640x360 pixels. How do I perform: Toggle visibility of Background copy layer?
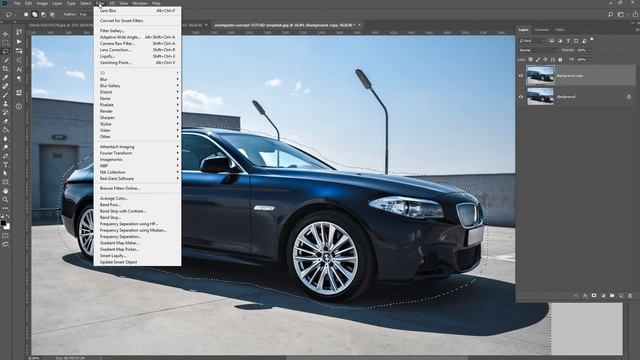tap(521, 76)
